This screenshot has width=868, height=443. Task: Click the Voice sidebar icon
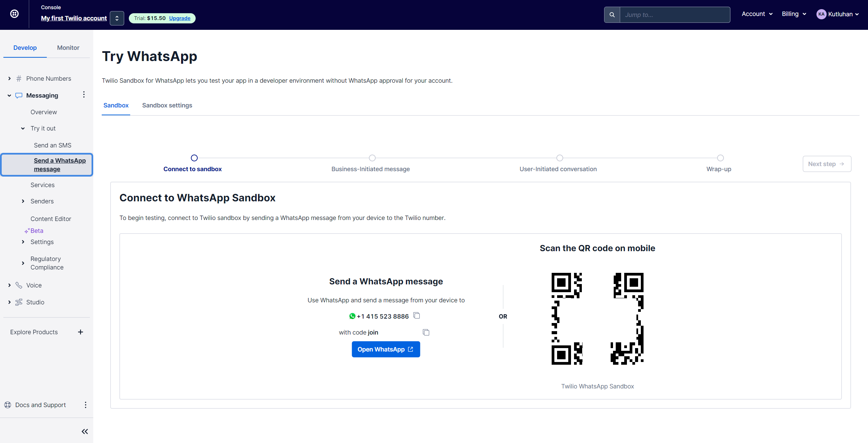coord(19,285)
